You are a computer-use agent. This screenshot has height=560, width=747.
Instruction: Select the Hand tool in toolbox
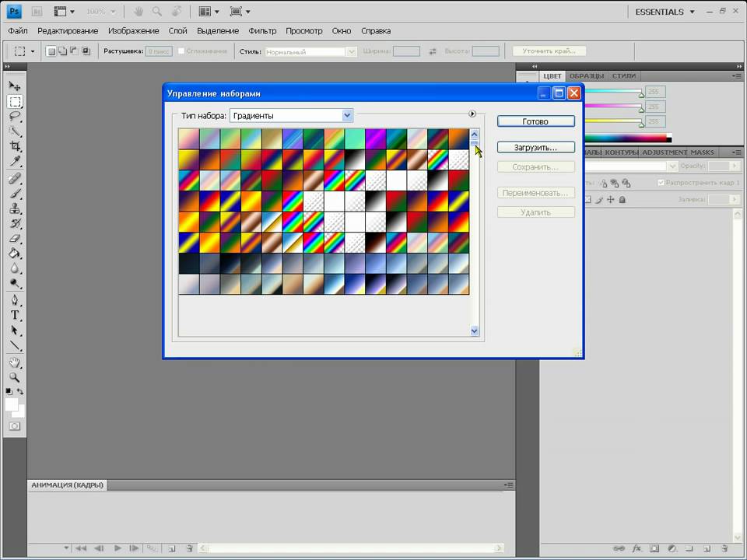pyautogui.click(x=15, y=362)
